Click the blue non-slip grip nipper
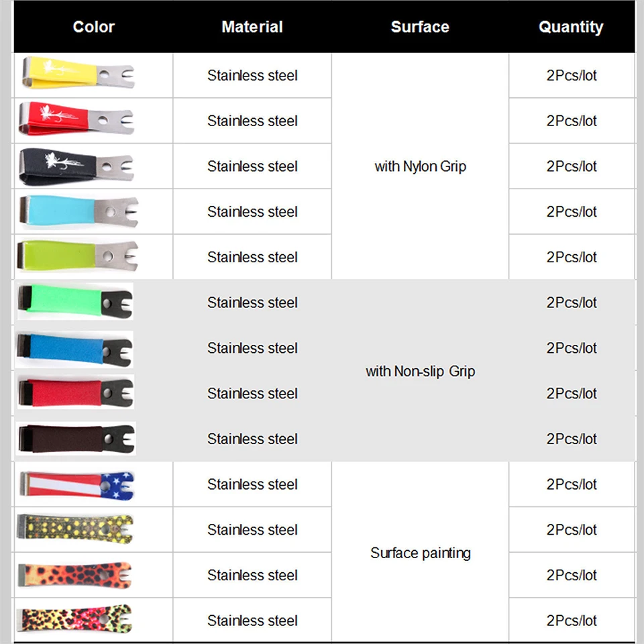Viewport: 644px width, 644px height. 74,349
